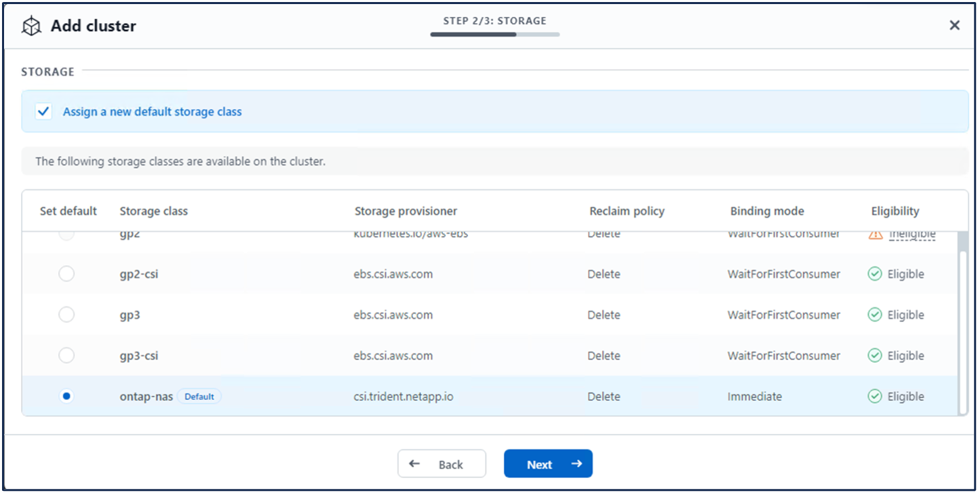Click the Add cluster cube icon
This screenshot has width=980, height=495.
(32, 26)
